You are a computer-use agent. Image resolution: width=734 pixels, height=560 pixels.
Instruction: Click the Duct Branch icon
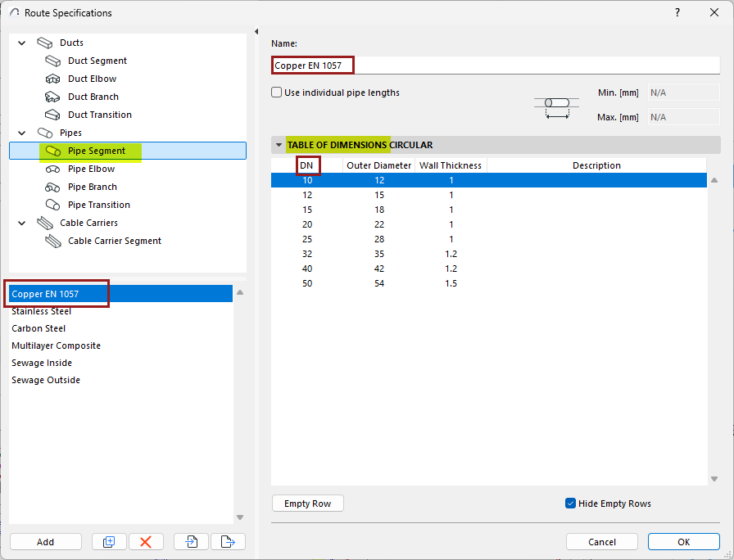[52, 97]
